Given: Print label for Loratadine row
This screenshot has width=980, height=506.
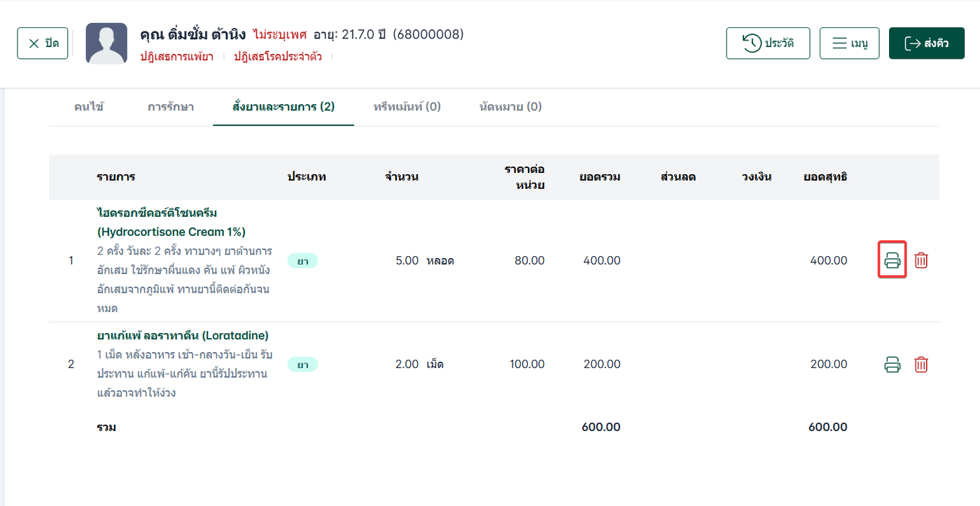Looking at the screenshot, I should [892, 364].
